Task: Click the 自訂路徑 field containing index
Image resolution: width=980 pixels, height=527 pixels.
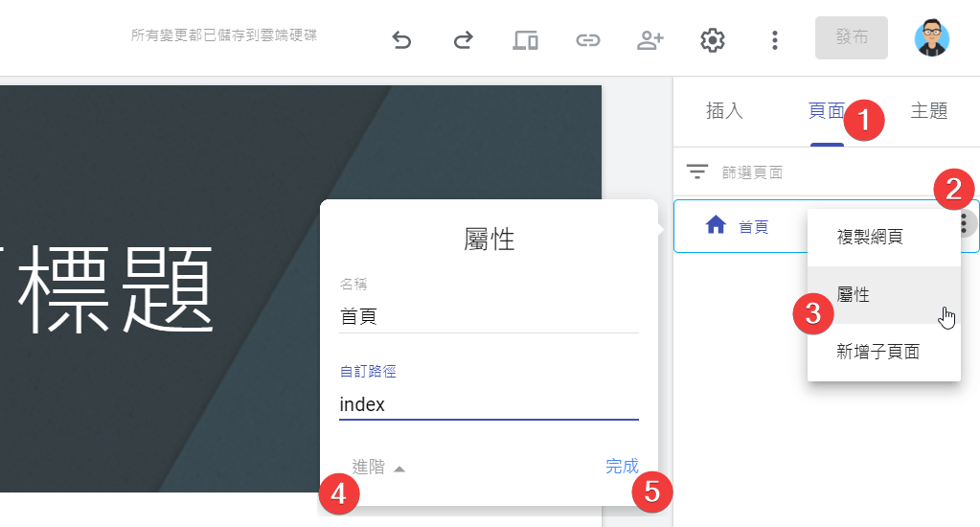Action: tap(489, 405)
